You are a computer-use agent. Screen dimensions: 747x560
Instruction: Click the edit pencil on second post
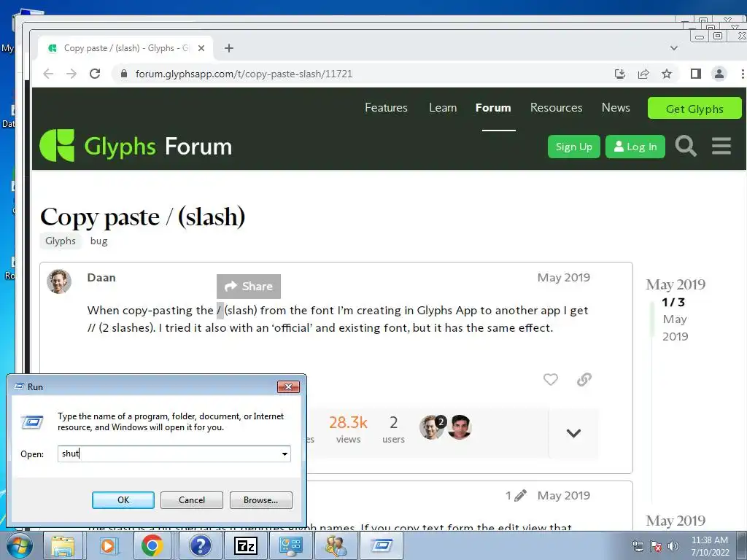click(520, 496)
